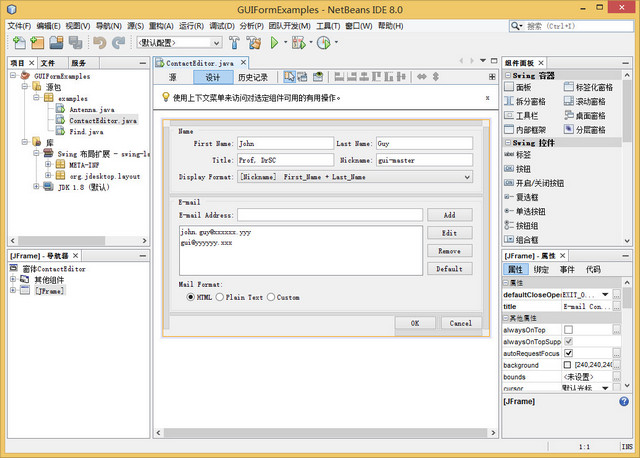Viewport: 640px width, 458px height.
Task: Open the 重构(A) menu
Action: click(x=159, y=25)
